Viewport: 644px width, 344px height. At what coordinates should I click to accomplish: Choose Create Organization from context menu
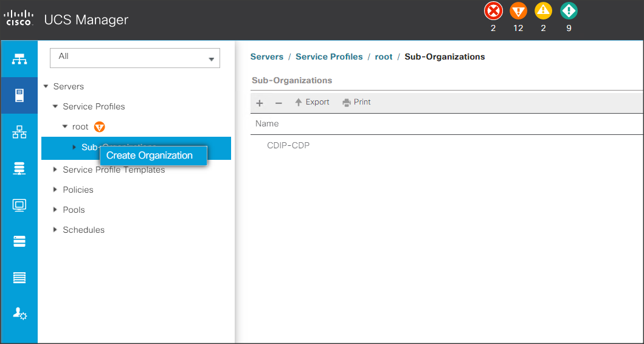pyautogui.click(x=154, y=156)
